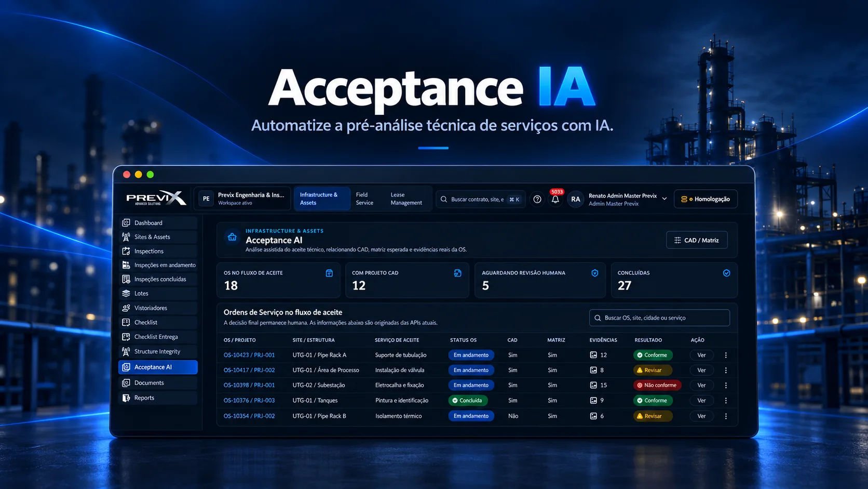Open more options for OS-10423 row
This screenshot has width=868, height=489.
coord(726,355)
